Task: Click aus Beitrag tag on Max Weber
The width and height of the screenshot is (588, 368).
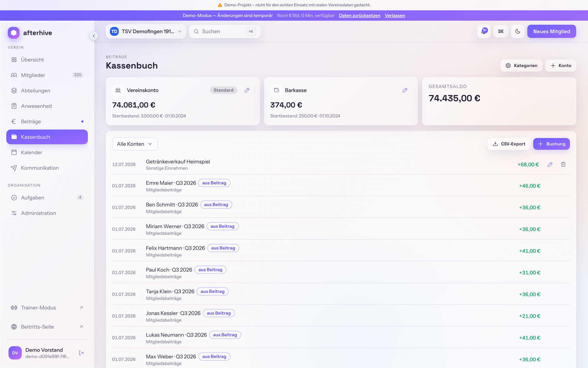Action: pyautogui.click(x=214, y=357)
